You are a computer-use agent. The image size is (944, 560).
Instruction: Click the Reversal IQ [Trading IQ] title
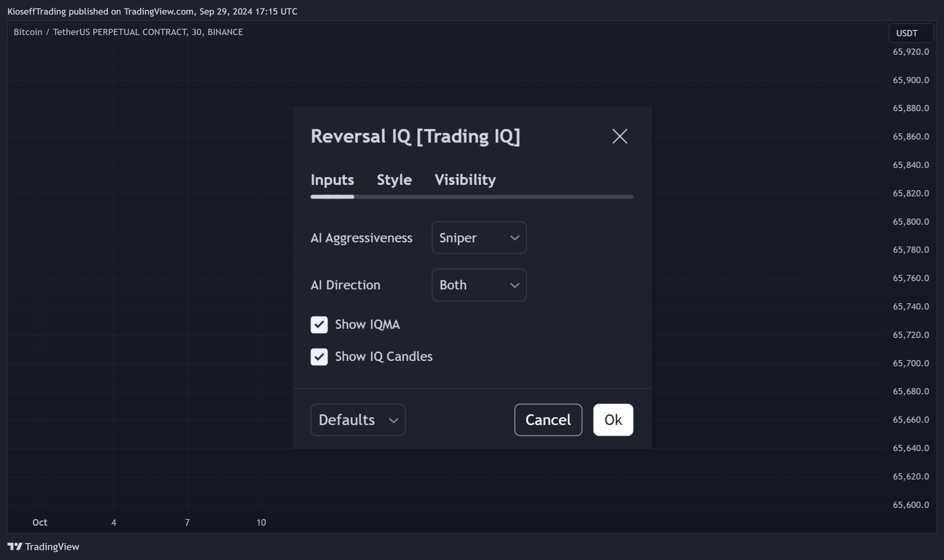pyautogui.click(x=415, y=136)
